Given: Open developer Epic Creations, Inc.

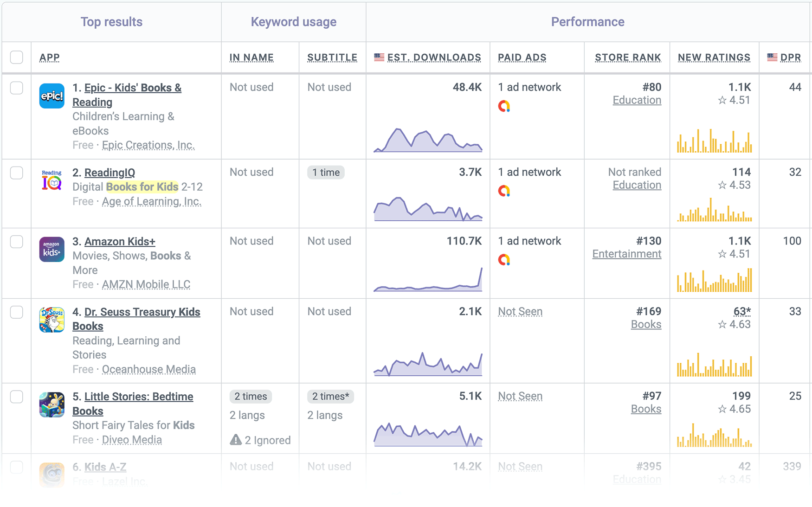Looking at the screenshot, I should click(148, 145).
